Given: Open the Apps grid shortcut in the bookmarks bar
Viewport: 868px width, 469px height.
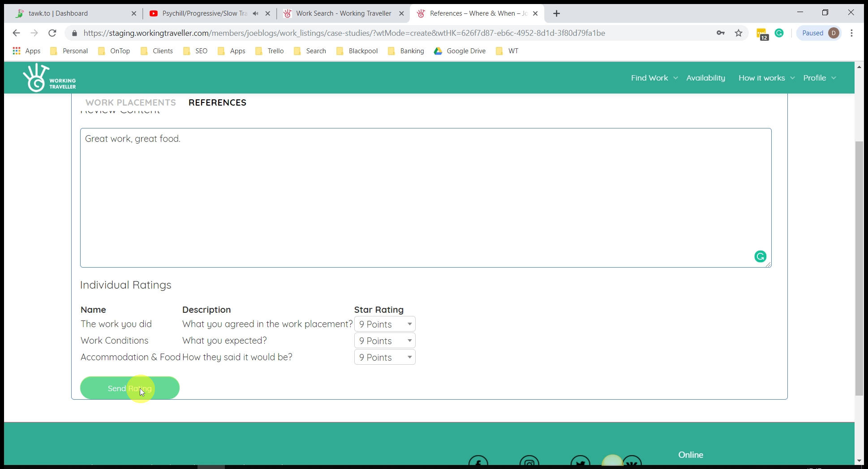Looking at the screenshot, I should tap(26, 51).
